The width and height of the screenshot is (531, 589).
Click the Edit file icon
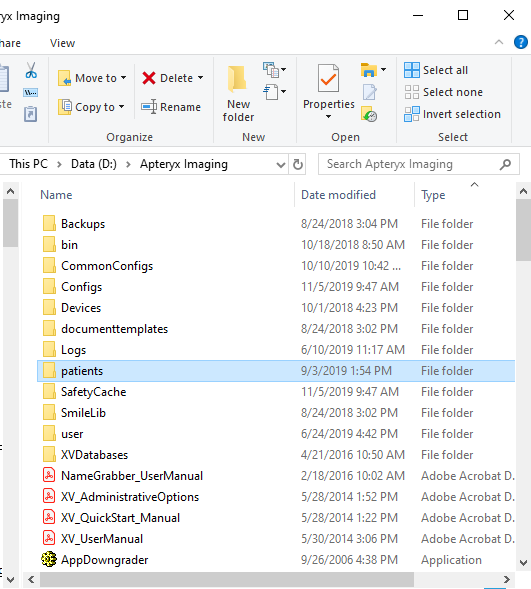[370, 92]
